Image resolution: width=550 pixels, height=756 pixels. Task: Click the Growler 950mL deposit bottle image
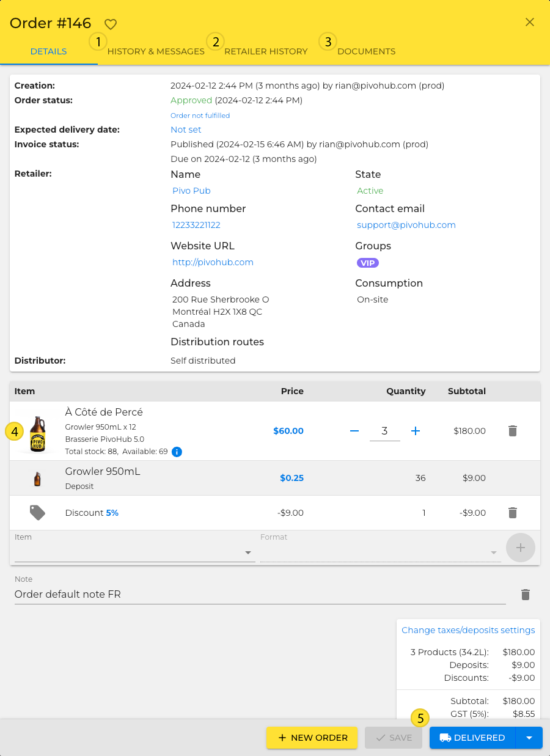click(38, 479)
